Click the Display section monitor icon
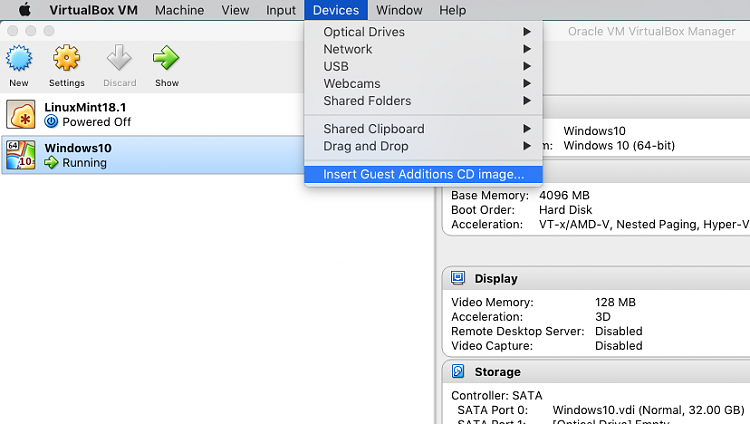750x424 pixels. [458, 278]
